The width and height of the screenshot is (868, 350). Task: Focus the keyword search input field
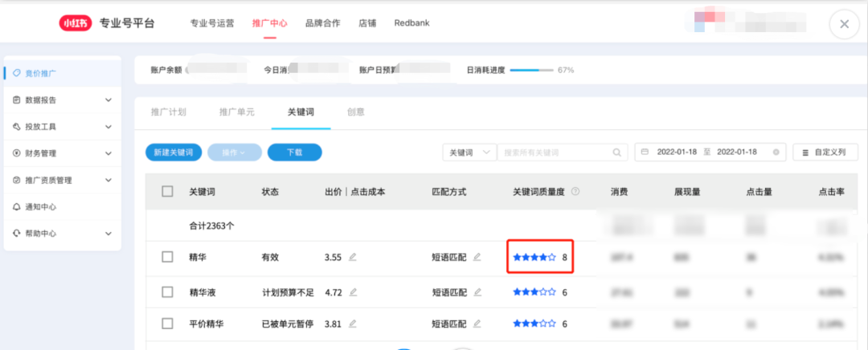pos(555,153)
